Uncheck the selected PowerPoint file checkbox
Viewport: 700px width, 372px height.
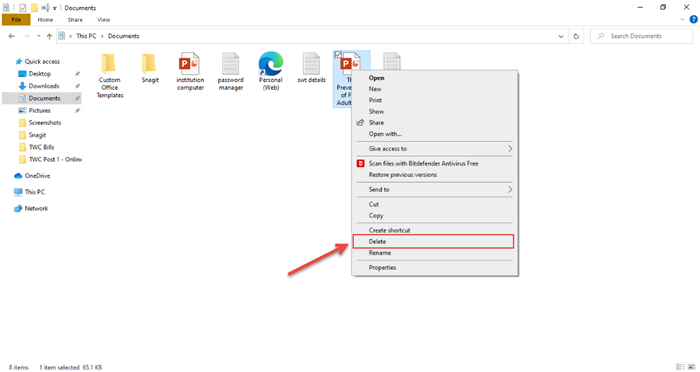(x=338, y=54)
